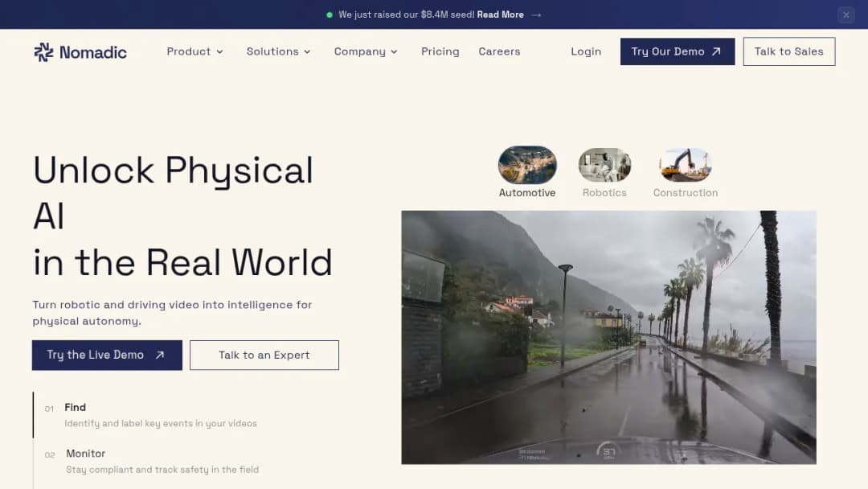
Task: Switch to the Robotics tab label
Action: 604,193
